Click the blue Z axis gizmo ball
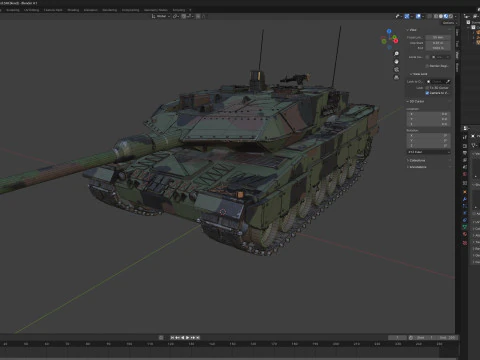This screenshot has width=480, height=360. click(389, 31)
